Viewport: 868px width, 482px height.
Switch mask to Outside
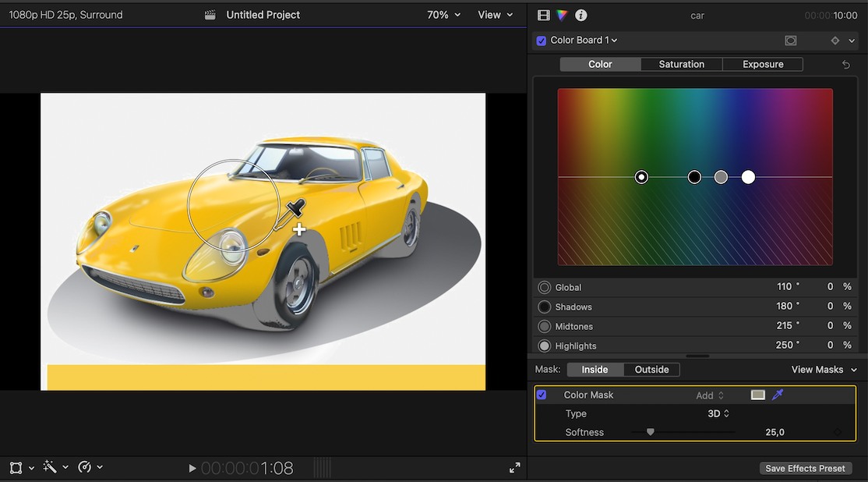pos(651,370)
